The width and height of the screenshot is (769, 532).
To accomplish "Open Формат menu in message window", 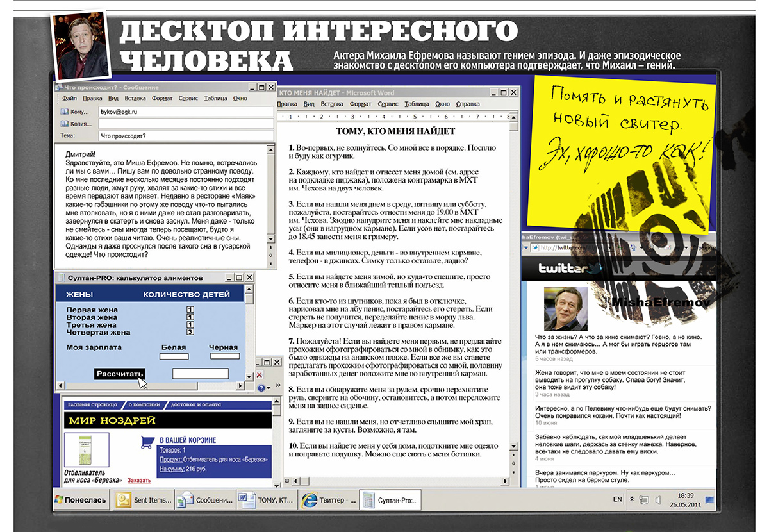I will tap(163, 99).
